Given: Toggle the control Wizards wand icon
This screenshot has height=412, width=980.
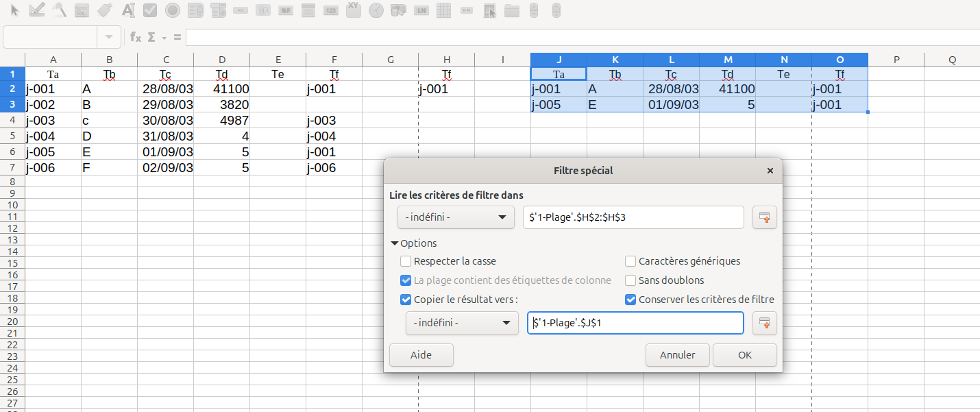Looking at the screenshot, I should click(x=60, y=10).
